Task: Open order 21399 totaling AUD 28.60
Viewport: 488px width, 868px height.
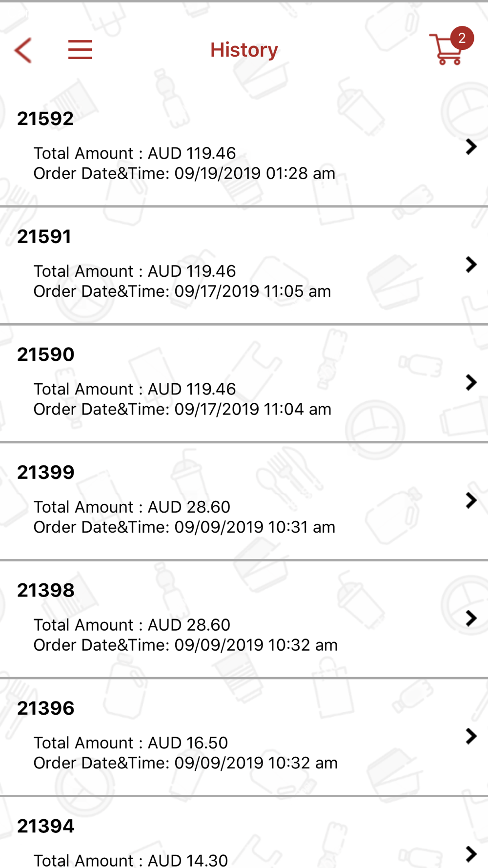Action: point(244,501)
